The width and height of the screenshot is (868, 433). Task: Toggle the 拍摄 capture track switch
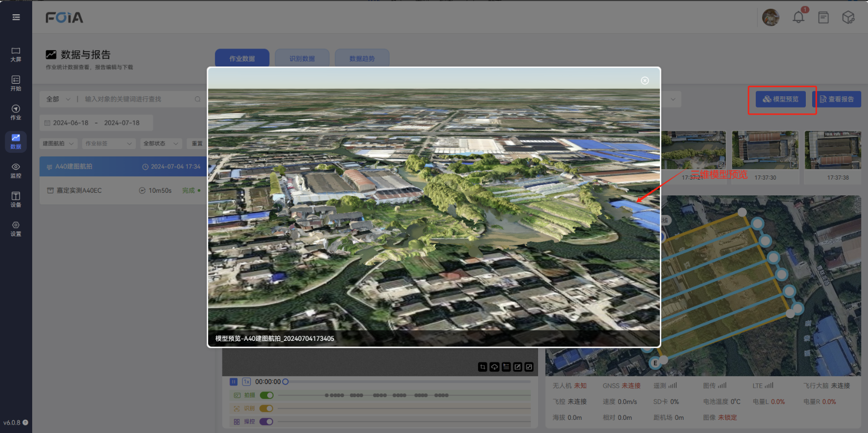click(x=266, y=395)
